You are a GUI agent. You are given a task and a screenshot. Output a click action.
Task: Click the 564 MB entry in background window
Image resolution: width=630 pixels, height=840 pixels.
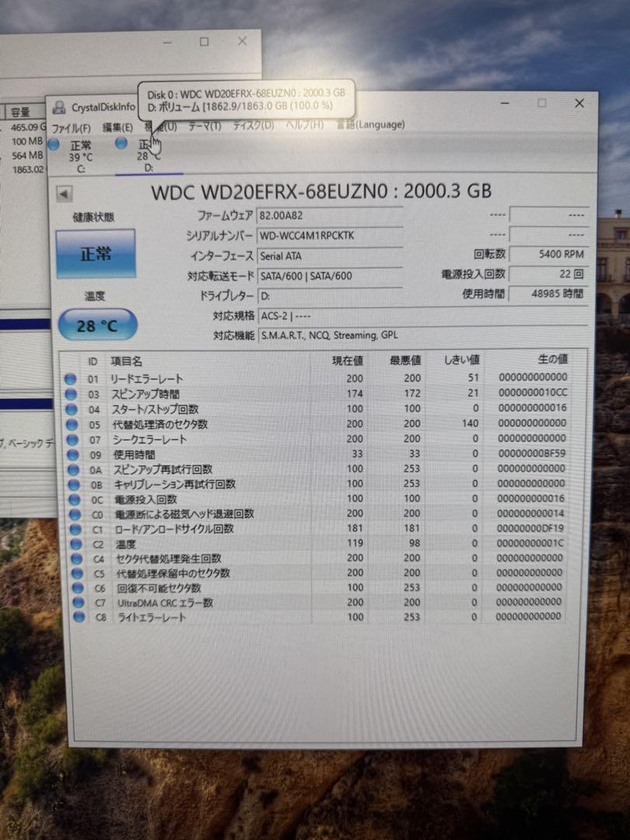(x=27, y=156)
